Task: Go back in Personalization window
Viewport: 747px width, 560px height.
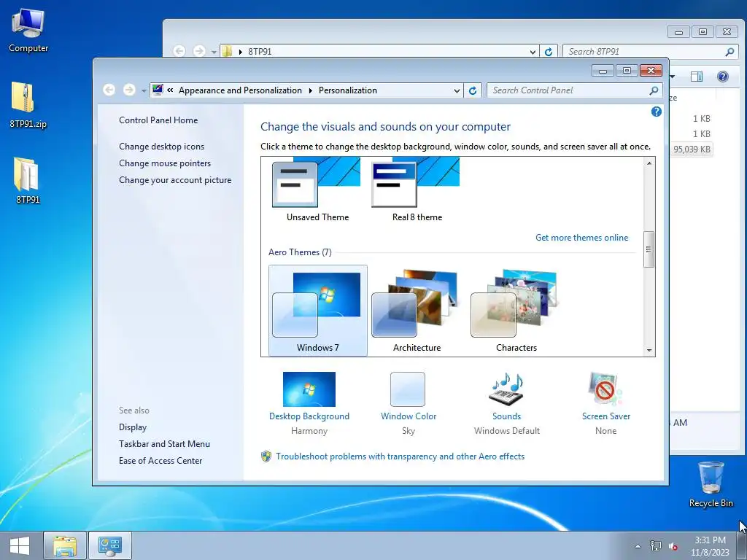Action: point(109,90)
